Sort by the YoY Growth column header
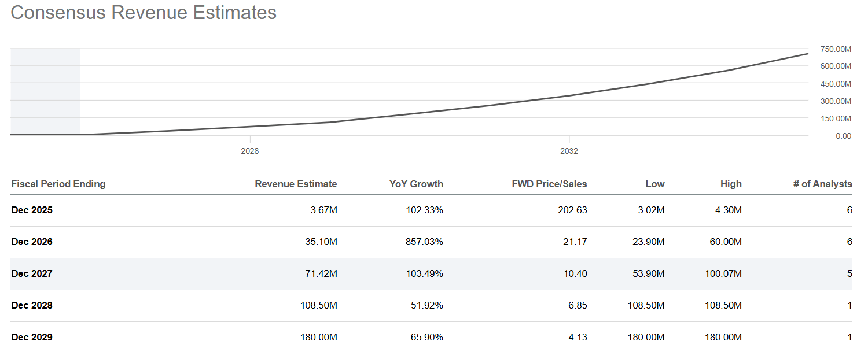The width and height of the screenshot is (868, 352). [417, 184]
